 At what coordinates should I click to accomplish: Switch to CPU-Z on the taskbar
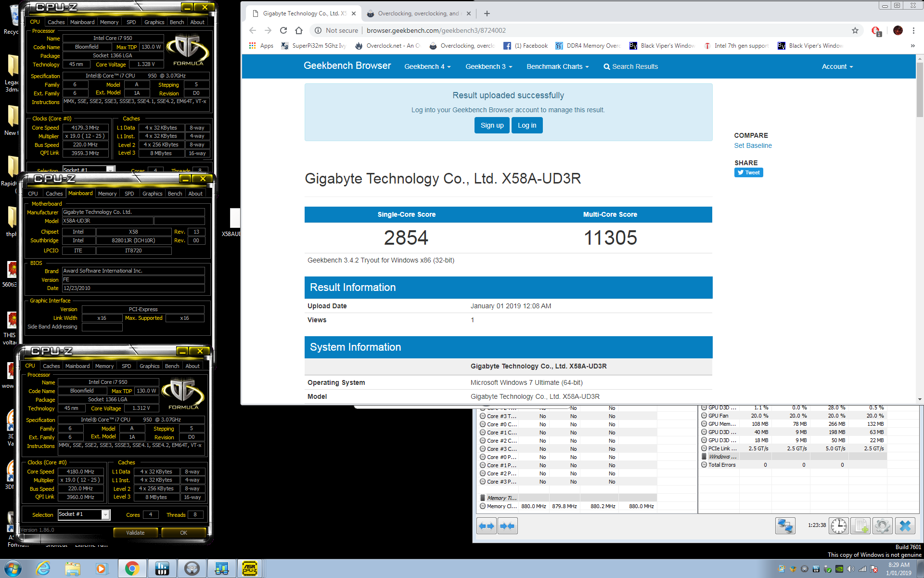[250, 569]
